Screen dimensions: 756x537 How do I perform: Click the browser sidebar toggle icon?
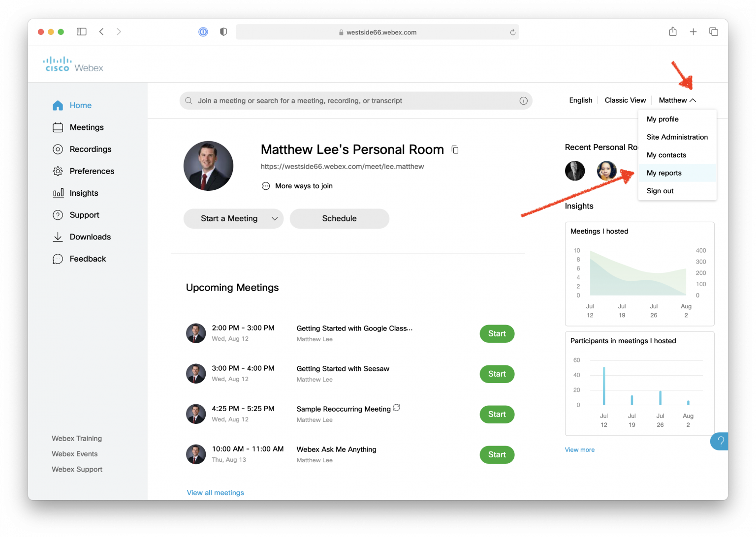(x=81, y=31)
